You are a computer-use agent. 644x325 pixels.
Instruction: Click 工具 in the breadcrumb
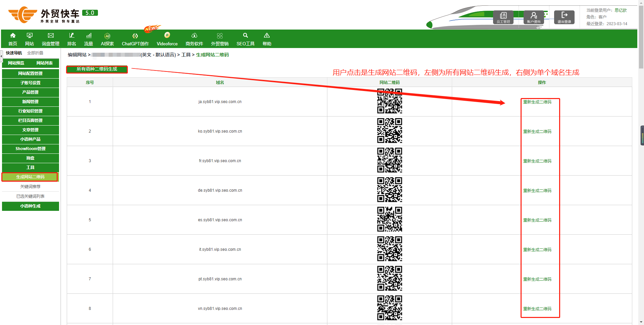coord(186,55)
